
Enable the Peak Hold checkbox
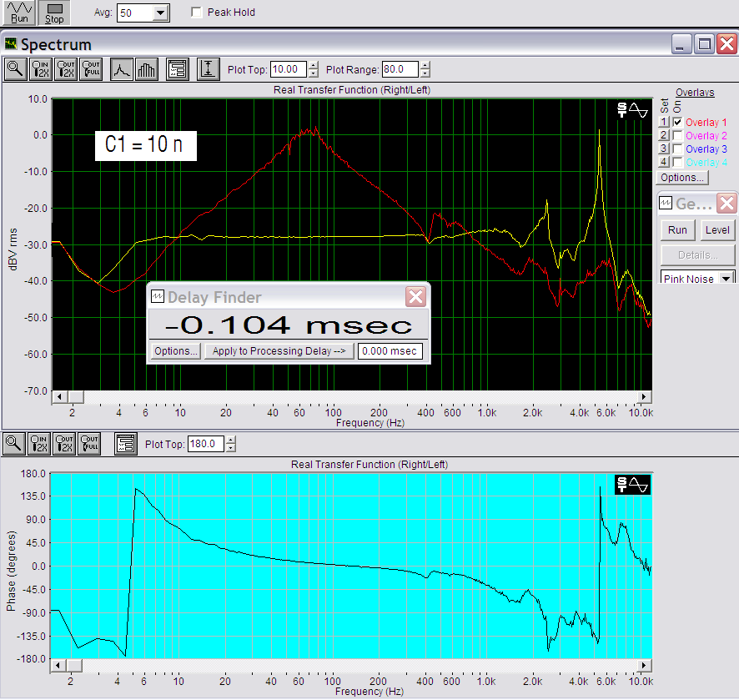pos(197,13)
